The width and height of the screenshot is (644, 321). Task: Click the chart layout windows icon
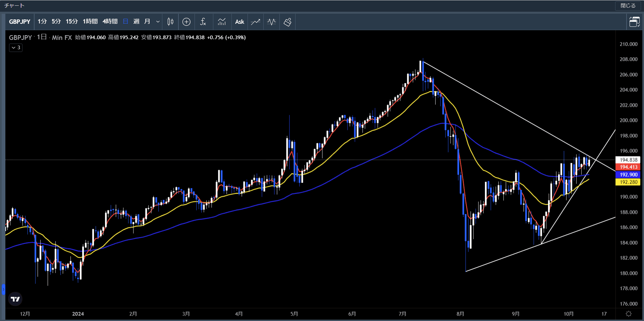coord(634,22)
